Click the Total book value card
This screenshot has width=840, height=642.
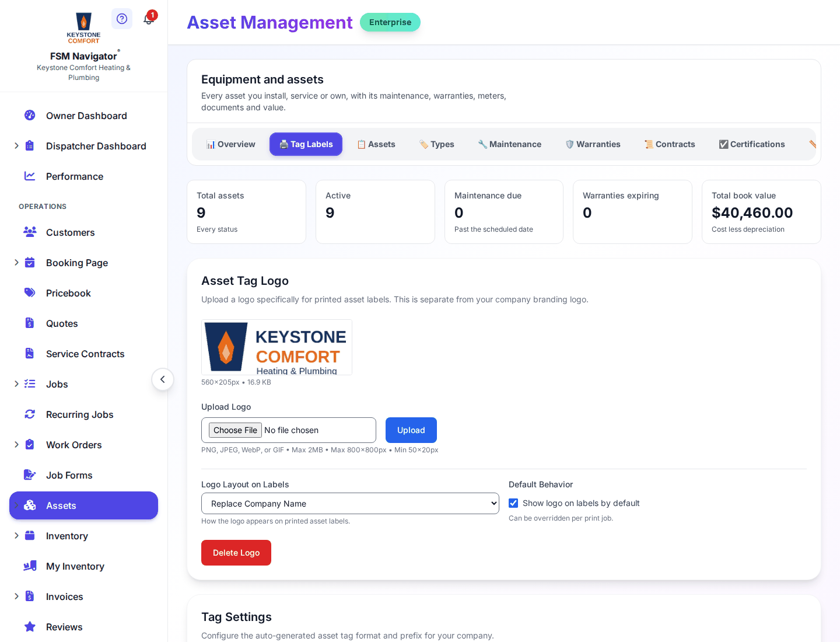pyautogui.click(x=761, y=212)
